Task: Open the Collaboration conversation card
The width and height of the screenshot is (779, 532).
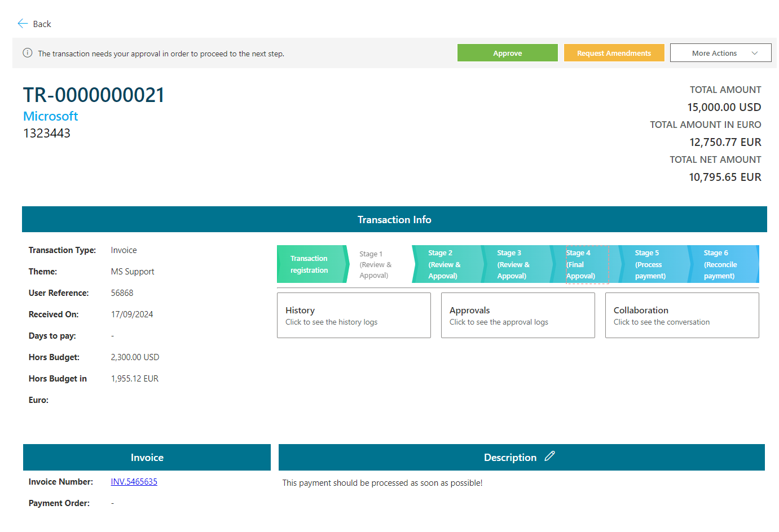Action: click(x=681, y=315)
